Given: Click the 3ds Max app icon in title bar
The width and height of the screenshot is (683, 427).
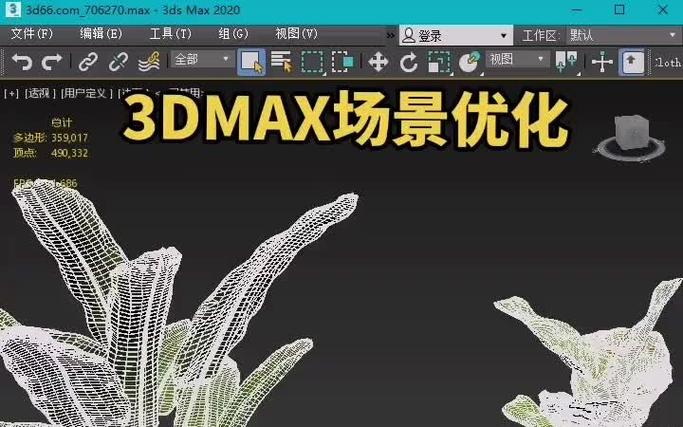Looking at the screenshot, I should coord(12,10).
